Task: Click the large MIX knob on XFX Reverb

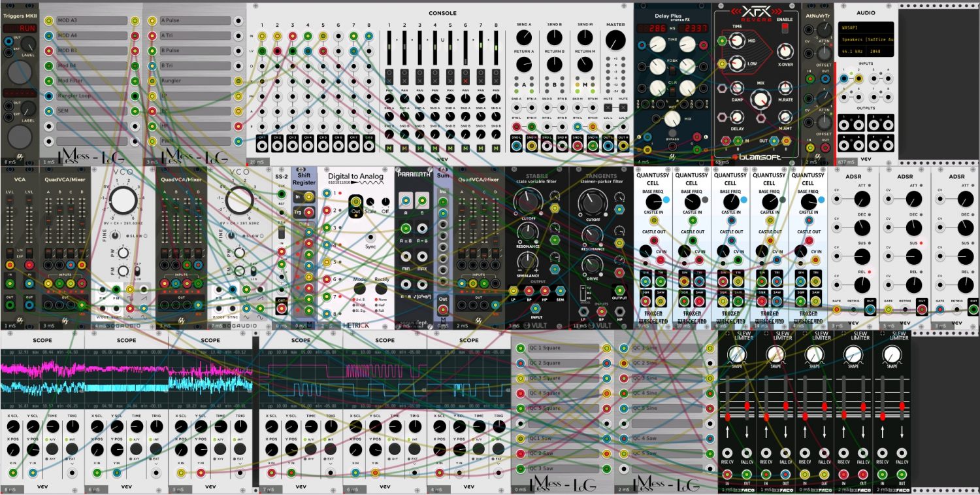Action: pos(760,99)
